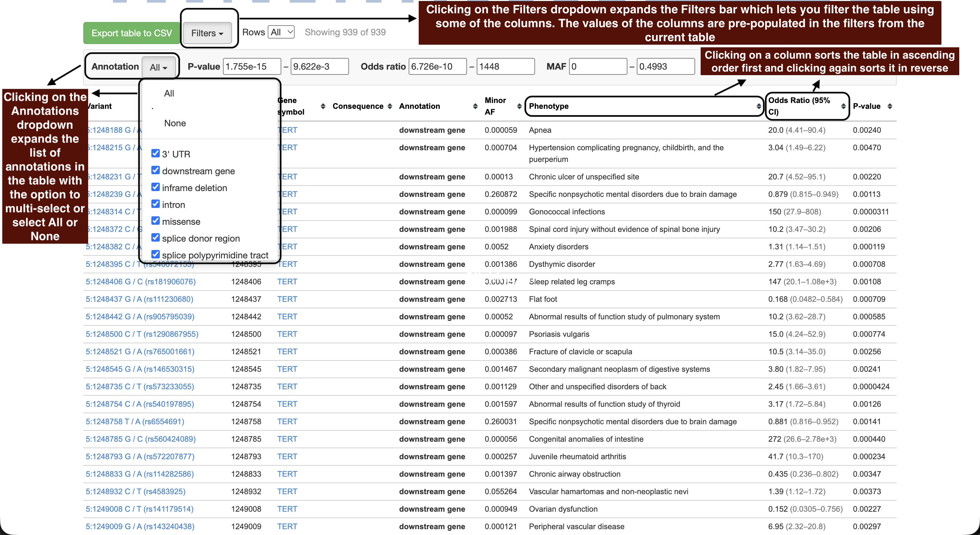Toggle the Annotation All dropdown
Viewport: 980px width, 535px height.
pyautogui.click(x=159, y=67)
